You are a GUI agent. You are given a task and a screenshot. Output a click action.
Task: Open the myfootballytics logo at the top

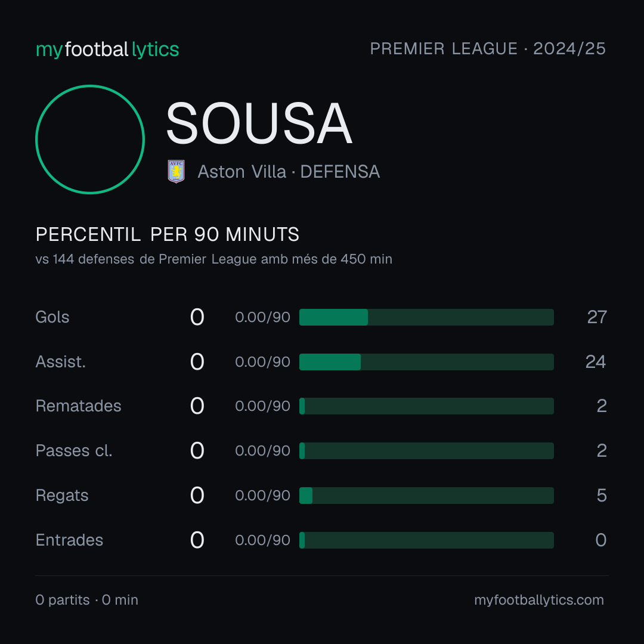point(107,49)
